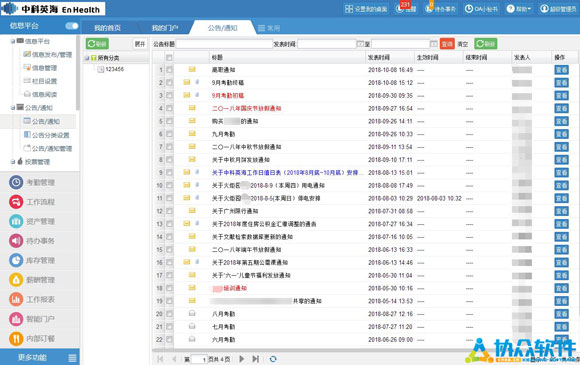Collapse the 所有分类 category tree node
The height and width of the screenshot is (365, 580).
point(87,58)
